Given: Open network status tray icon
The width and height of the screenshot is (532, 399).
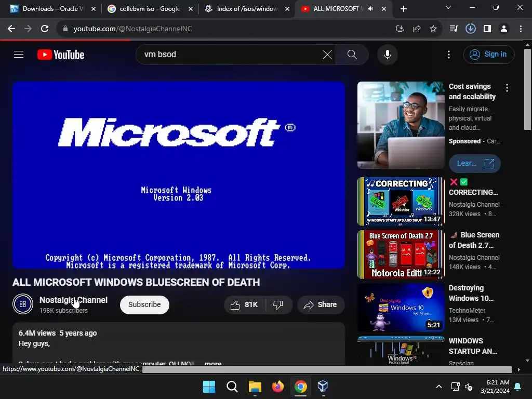Looking at the screenshot, I should 455,387.
